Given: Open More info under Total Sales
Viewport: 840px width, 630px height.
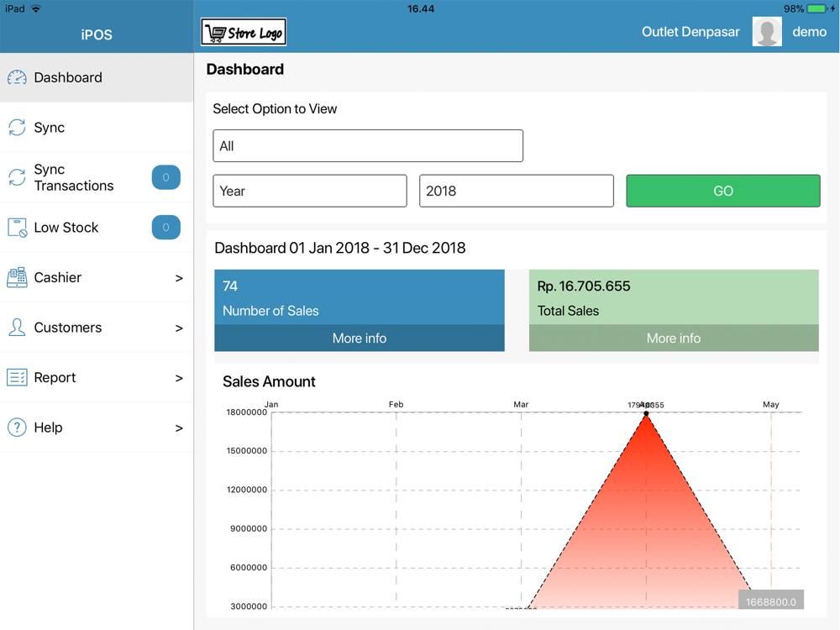Looking at the screenshot, I should pyautogui.click(x=674, y=339).
